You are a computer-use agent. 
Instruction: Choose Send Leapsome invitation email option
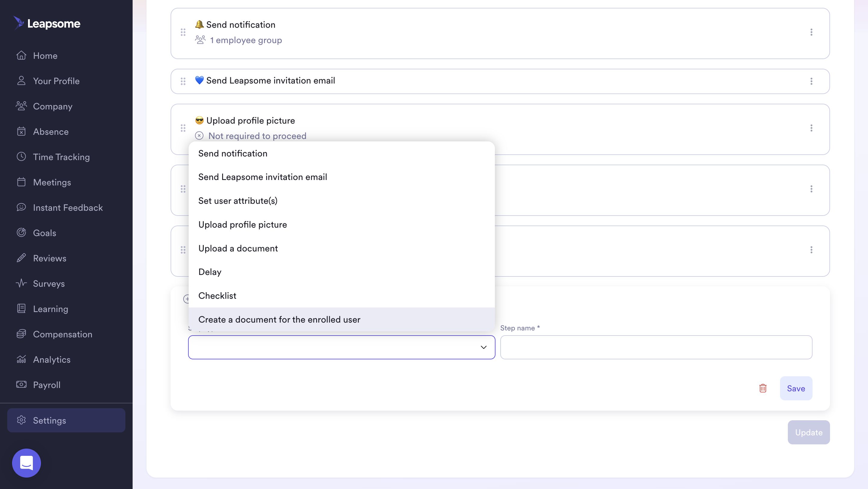342,177
